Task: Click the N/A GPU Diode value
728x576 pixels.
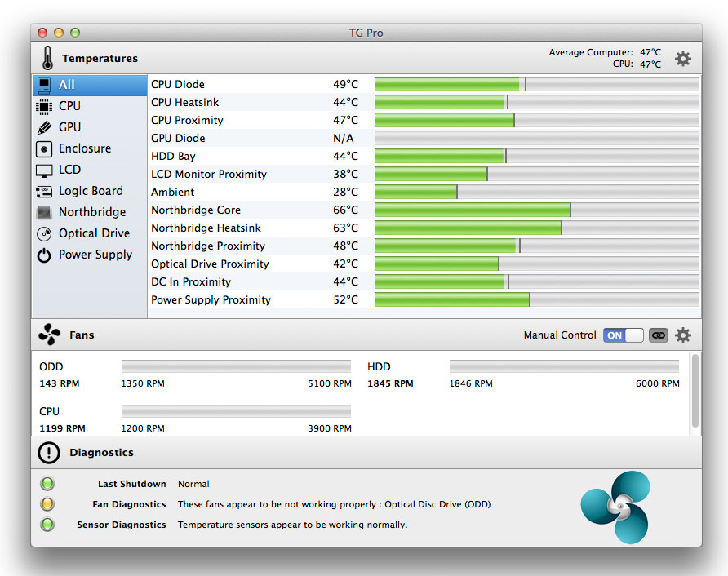Action: 343,138
